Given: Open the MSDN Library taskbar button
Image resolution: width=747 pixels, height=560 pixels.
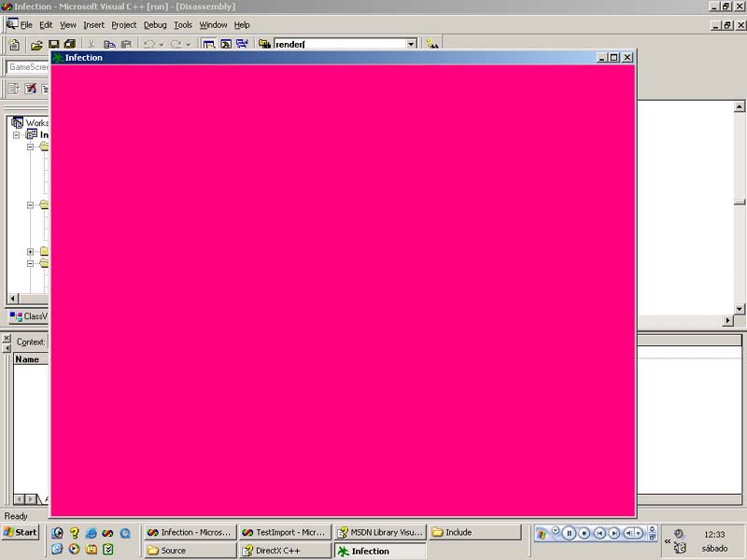Looking at the screenshot, I should coord(380,532).
